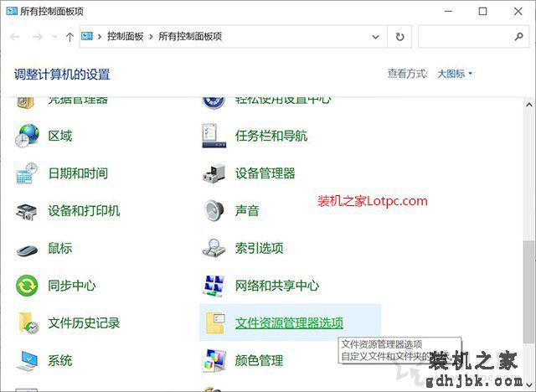
Task: Open the 设备和打印机 link
Action: [x=84, y=210]
